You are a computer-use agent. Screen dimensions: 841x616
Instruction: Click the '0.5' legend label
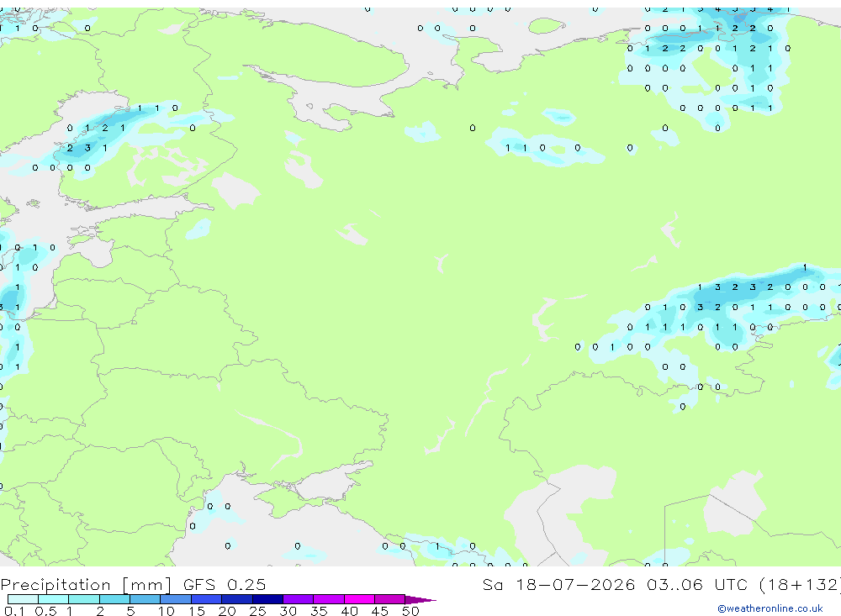(x=45, y=611)
